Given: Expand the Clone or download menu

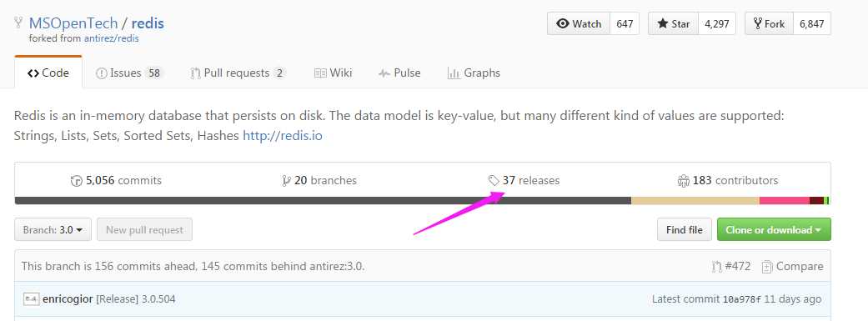Looking at the screenshot, I should [774, 229].
